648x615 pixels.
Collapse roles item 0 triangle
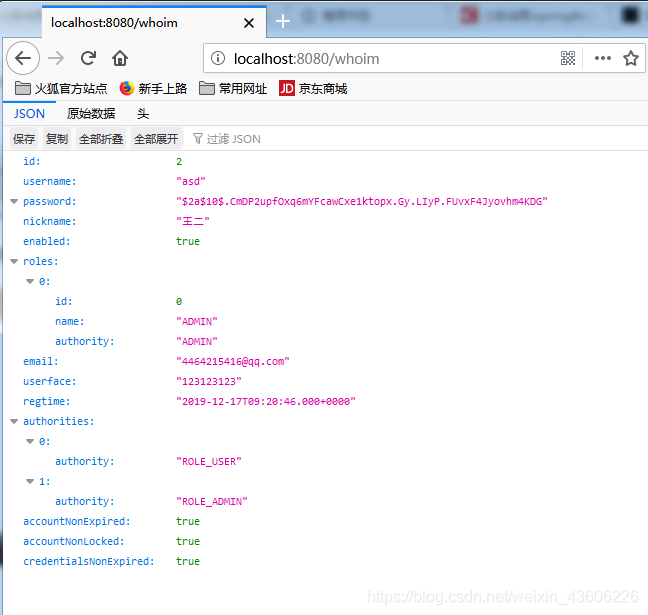pos(30,281)
